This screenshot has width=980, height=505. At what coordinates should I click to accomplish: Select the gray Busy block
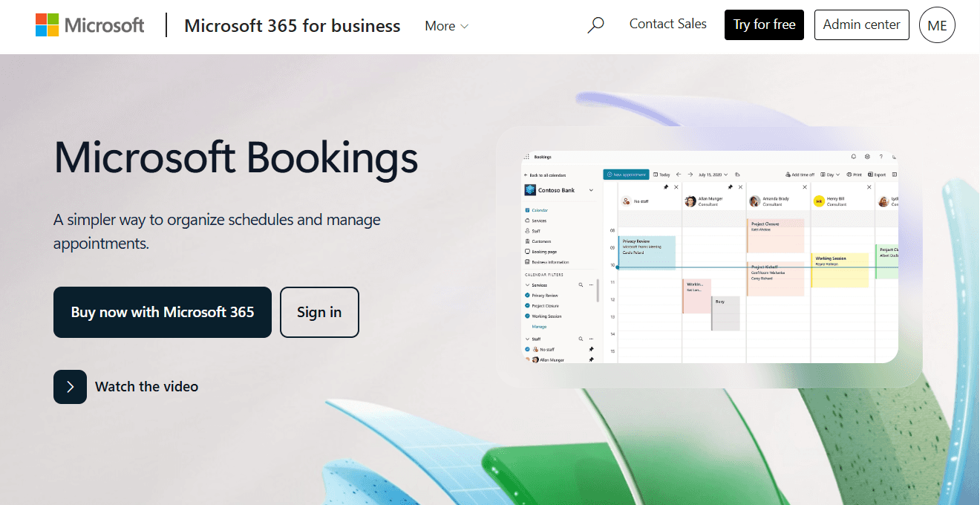point(726,313)
